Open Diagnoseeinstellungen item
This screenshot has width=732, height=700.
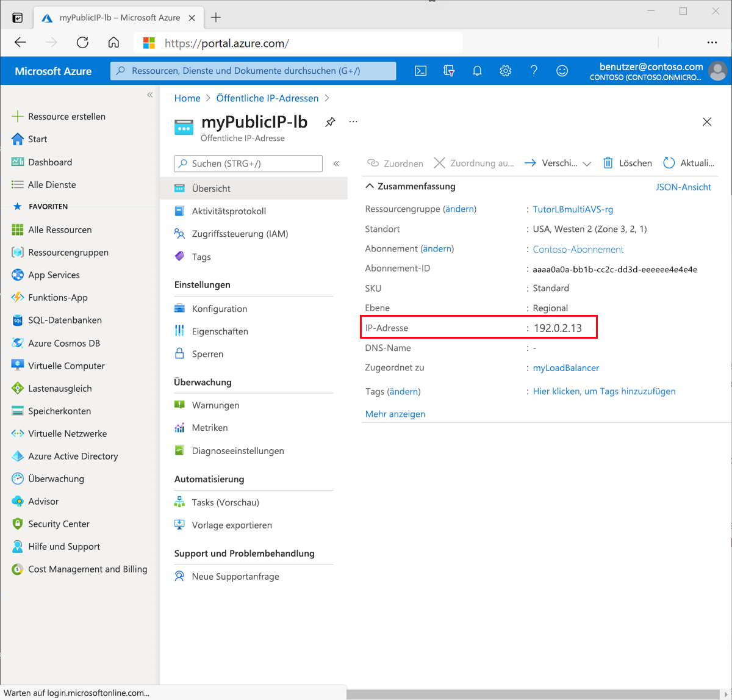coord(229,451)
